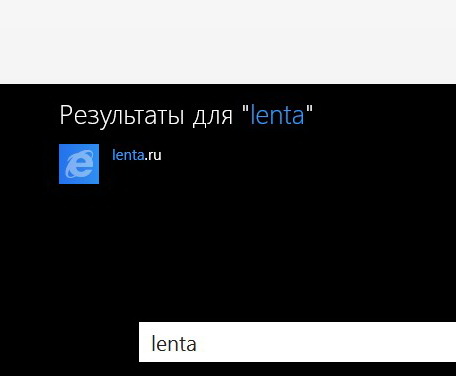Focus the address field containing lenta
The width and height of the screenshot is (456, 376).
[297, 342]
